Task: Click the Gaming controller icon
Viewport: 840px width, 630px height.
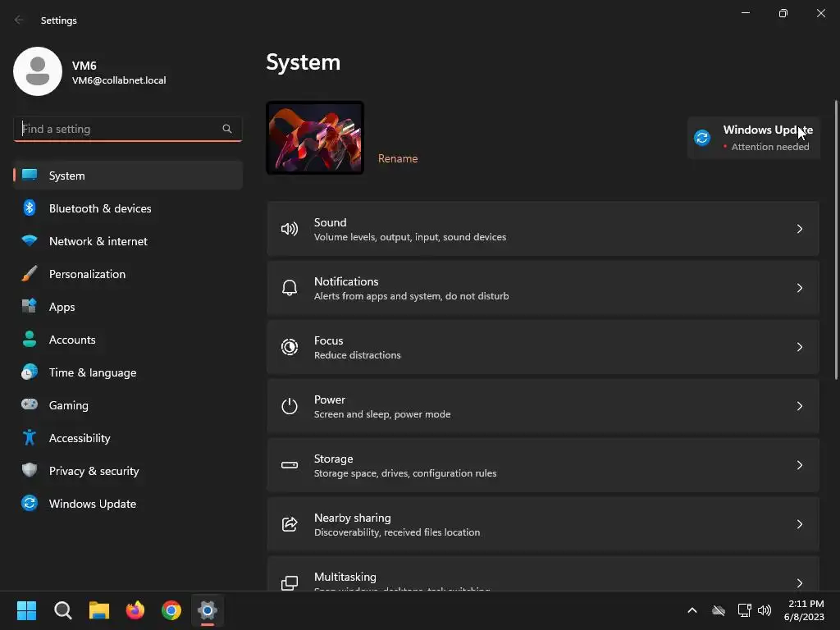Action: pos(30,404)
